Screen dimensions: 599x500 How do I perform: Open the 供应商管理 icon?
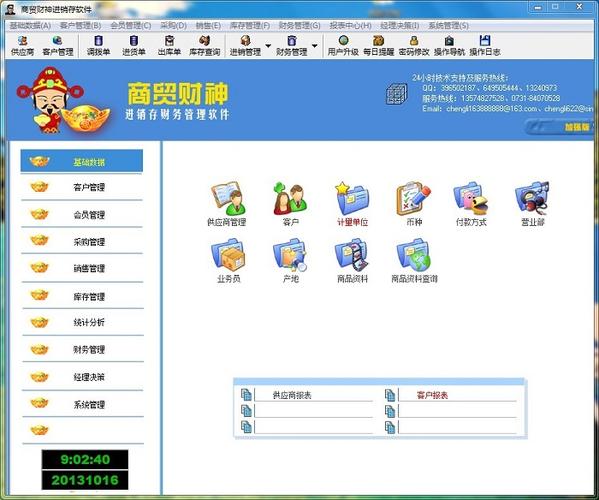(x=227, y=199)
